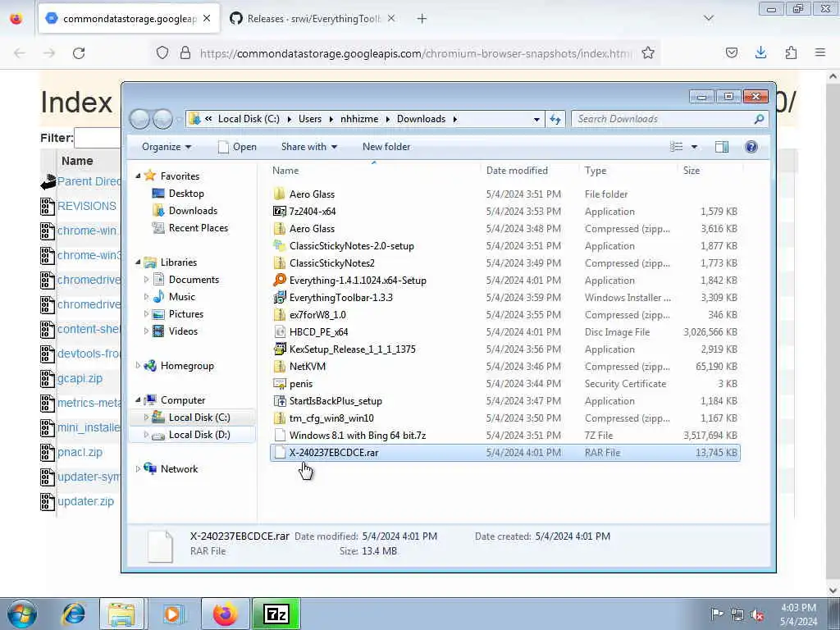Open Explorer help via question mark icon
The width and height of the screenshot is (840, 630).
coord(751,147)
